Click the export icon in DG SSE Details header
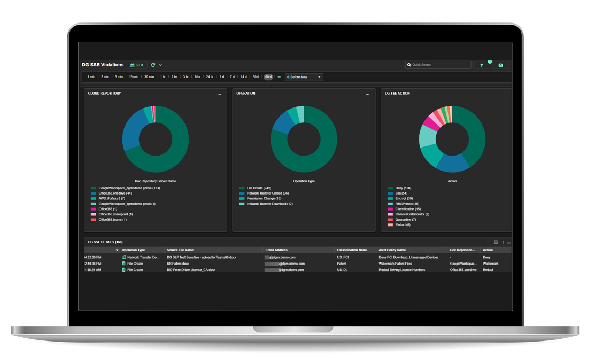Image resolution: width=595 pixels, height=364 pixels. [x=496, y=242]
